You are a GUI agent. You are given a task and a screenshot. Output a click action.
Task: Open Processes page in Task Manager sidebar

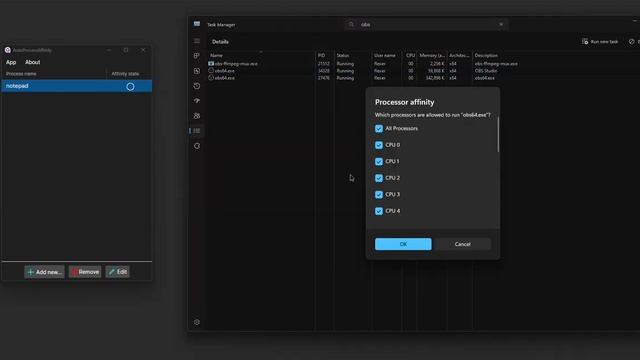(197, 56)
